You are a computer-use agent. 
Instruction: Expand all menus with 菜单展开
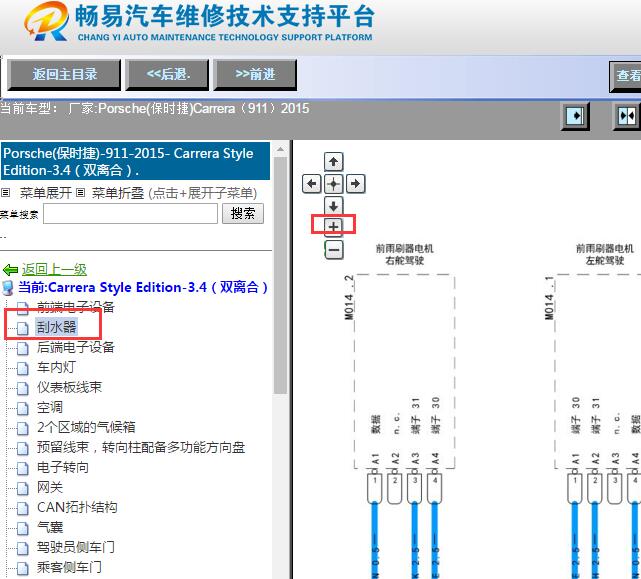point(45,193)
